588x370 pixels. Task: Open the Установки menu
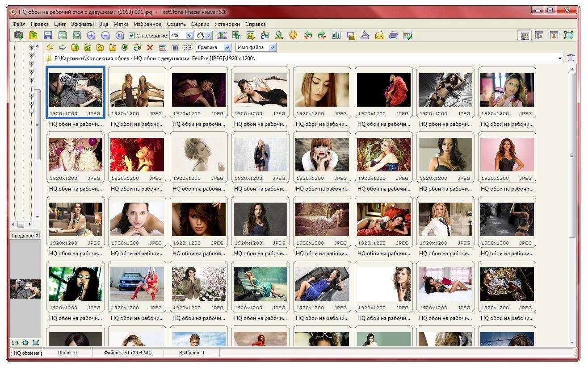pyautogui.click(x=227, y=24)
